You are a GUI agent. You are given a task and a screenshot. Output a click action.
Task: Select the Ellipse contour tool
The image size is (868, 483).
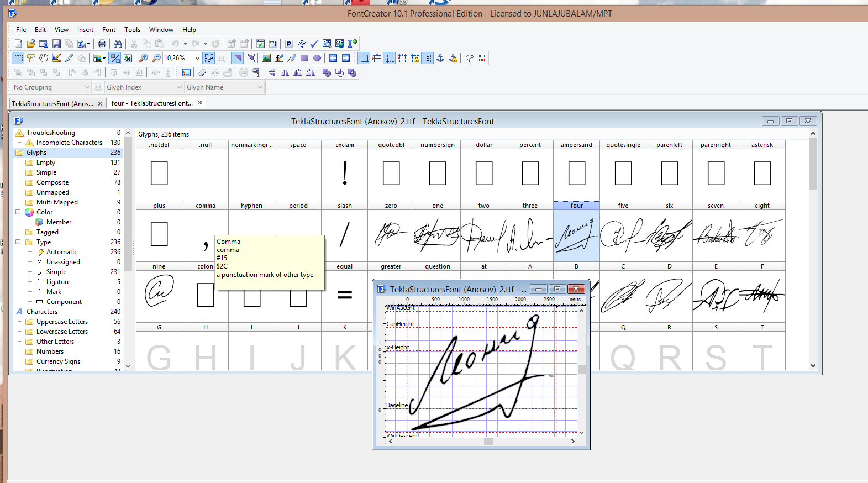point(317,58)
